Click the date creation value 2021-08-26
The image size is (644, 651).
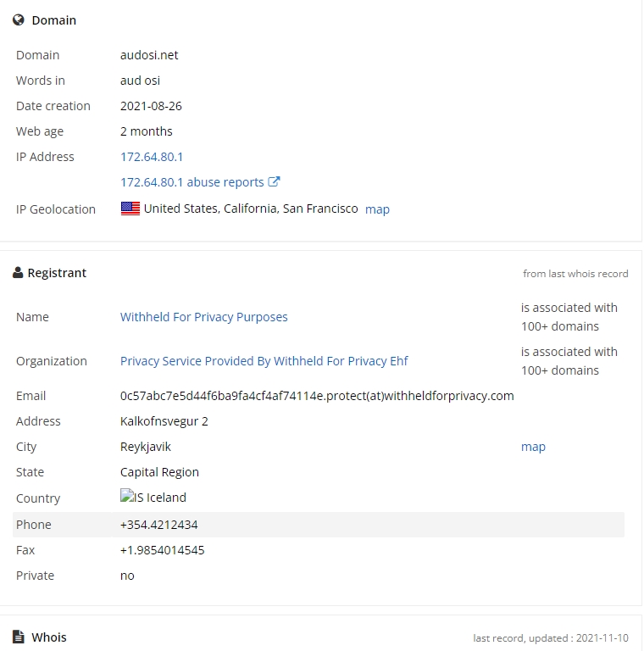pos(151,106)
